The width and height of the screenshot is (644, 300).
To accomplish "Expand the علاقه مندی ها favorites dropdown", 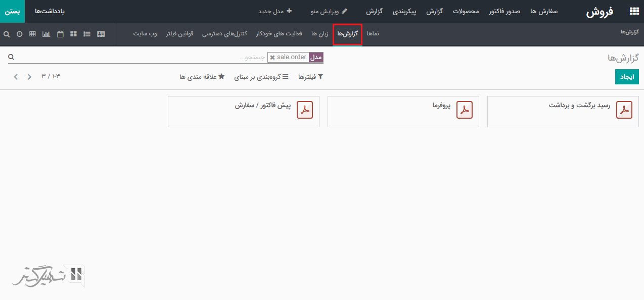I will [x=202, y=77].
